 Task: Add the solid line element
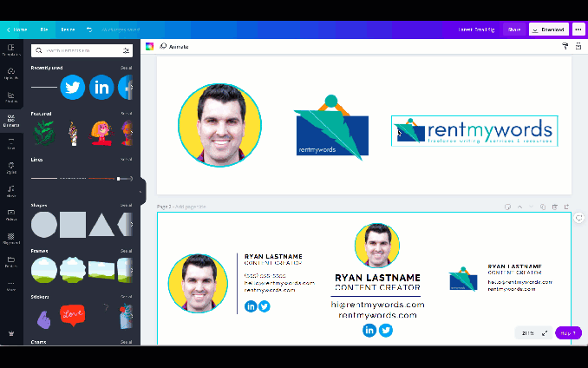click(44, 179)
